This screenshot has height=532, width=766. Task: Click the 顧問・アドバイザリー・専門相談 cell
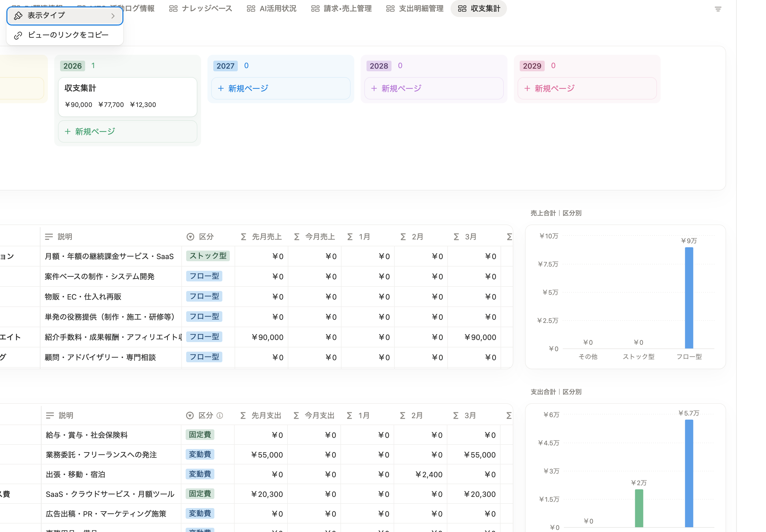[x=111, y=357]
